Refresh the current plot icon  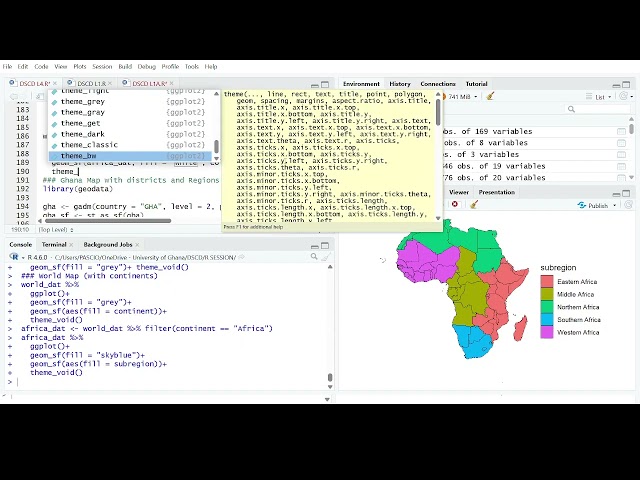point(629,204)
